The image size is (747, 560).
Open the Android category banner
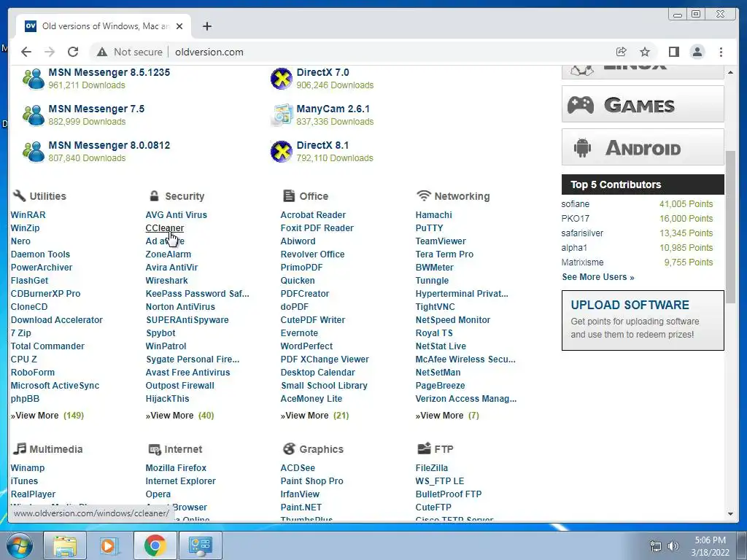click(x=643, y=147)
